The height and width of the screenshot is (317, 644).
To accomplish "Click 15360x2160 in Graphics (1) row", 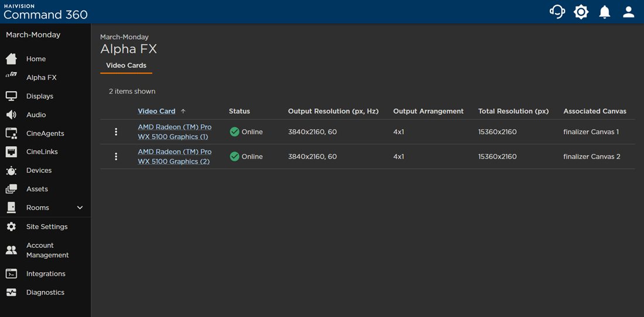I will 498,132.
